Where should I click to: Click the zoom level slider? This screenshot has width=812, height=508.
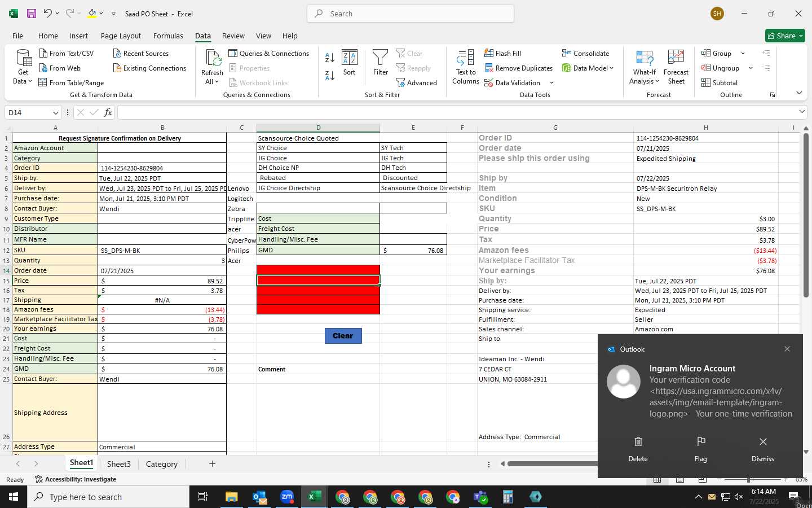point(748,479)
